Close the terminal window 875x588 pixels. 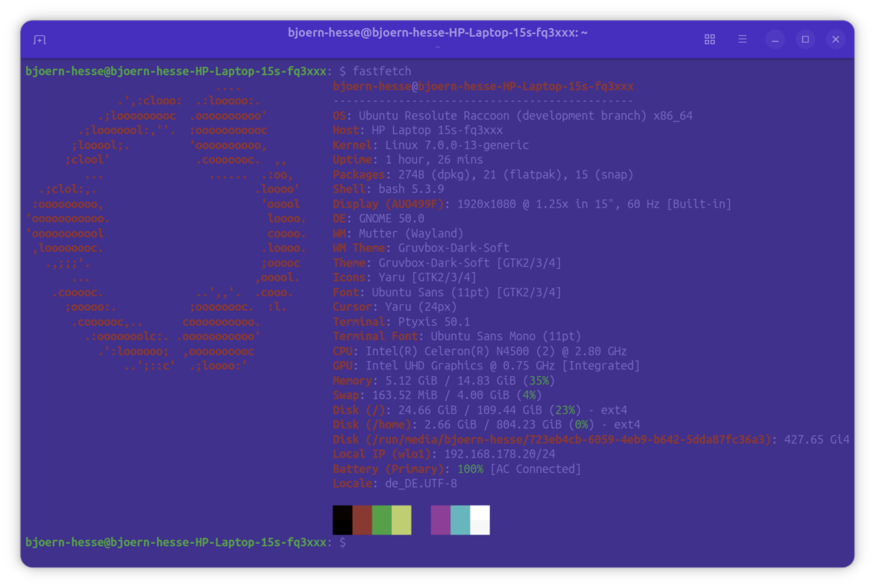tap(835, 39)
